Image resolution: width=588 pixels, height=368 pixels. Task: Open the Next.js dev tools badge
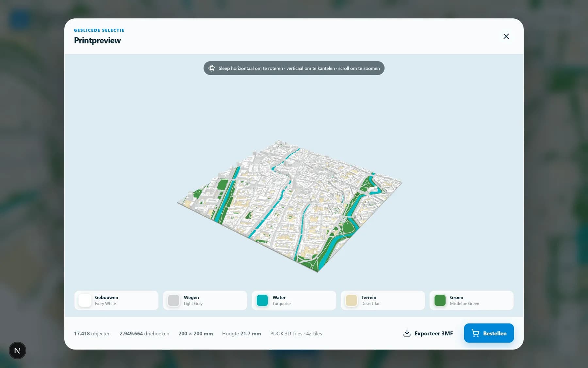point(17,351)
